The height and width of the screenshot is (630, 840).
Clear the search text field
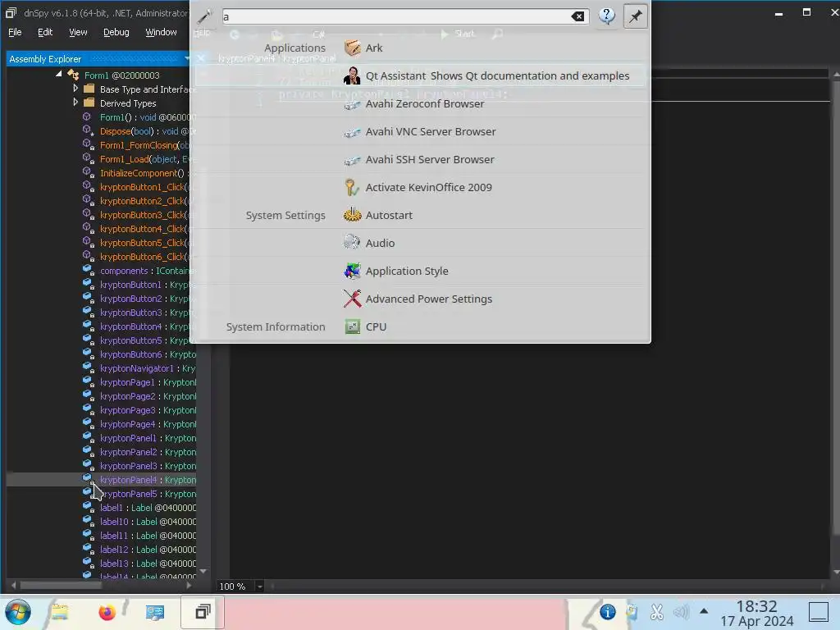(x=577, y=16)
